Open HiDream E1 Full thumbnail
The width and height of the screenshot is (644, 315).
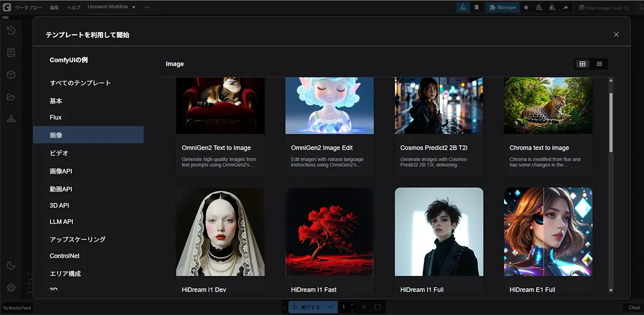click(x=548, y=232)
